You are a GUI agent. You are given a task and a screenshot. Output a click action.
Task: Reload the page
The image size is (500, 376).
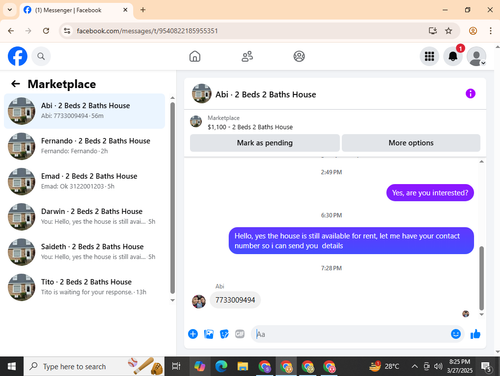(x=46, y=31)
